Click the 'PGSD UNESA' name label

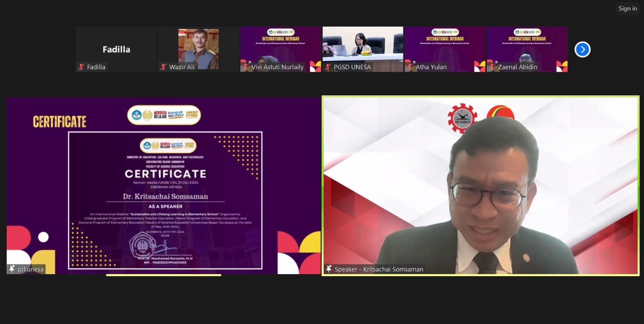click(x=352, y=67)
